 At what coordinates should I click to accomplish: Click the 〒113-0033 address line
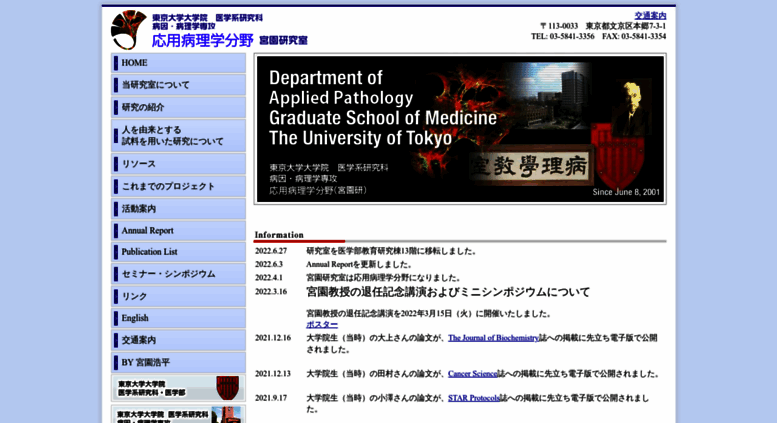[x=603, y=26]
